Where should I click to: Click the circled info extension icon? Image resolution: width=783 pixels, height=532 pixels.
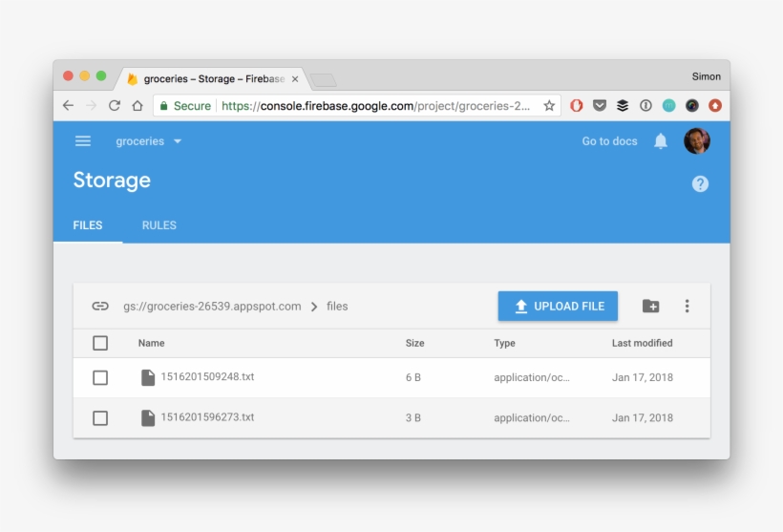click(x=645, y=105)
